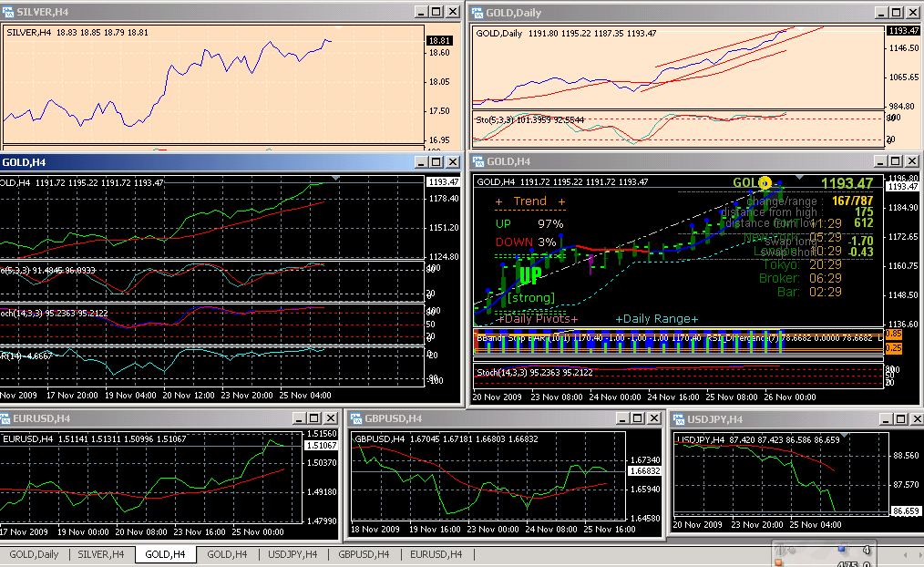Minimize the GOLD,Daily chart window

click(880, 13)
